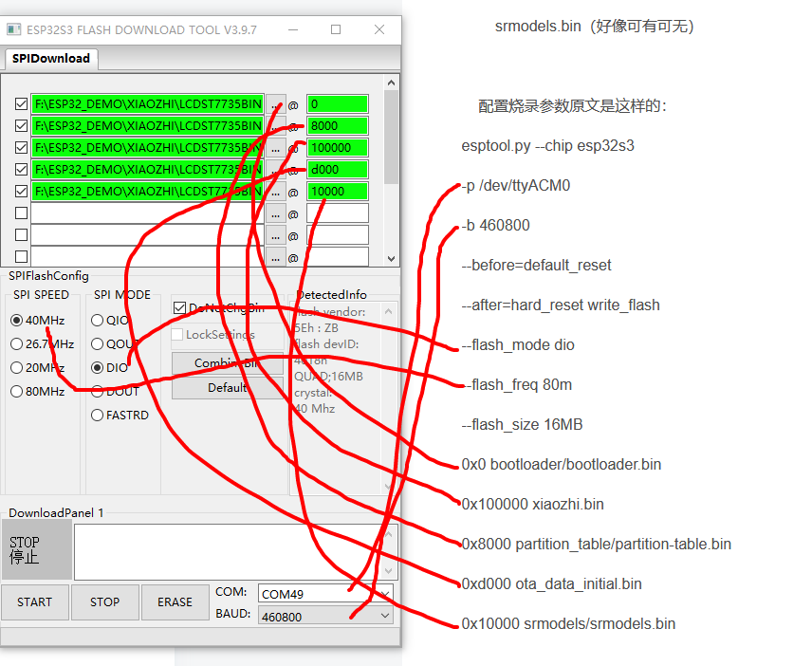The width and height of the screenshot is (812, 666).
Task: Enable the LockSettings checkbox
Action: click(176, 335)
